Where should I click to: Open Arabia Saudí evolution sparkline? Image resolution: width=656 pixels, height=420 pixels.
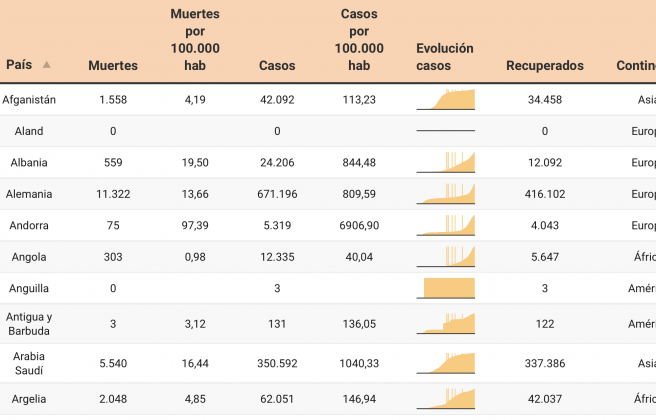445,363
